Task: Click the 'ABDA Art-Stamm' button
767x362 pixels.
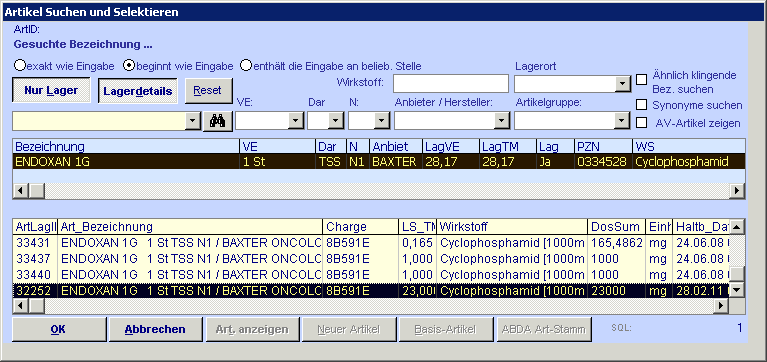Action: 544,329
